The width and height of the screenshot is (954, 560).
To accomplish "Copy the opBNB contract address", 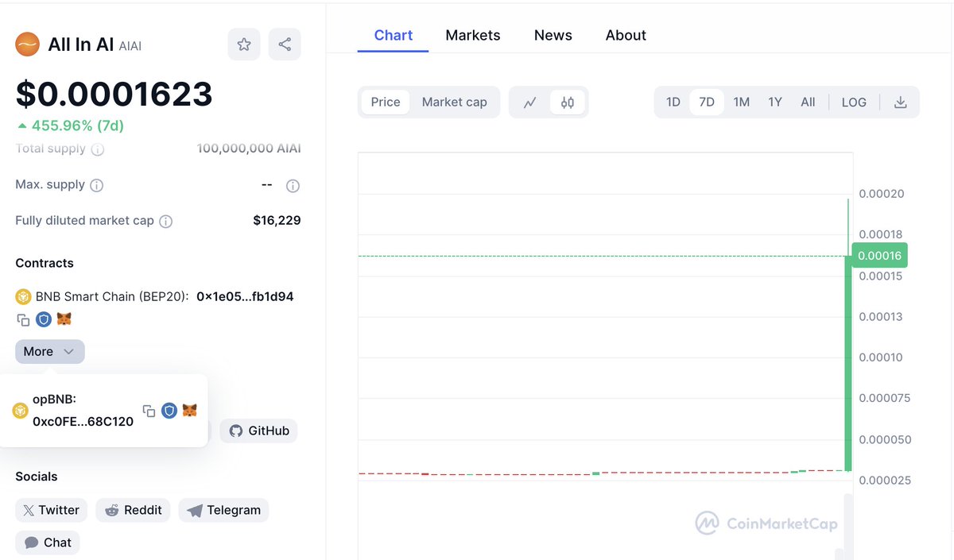I will pyautogui.click(x=149, y=411).
